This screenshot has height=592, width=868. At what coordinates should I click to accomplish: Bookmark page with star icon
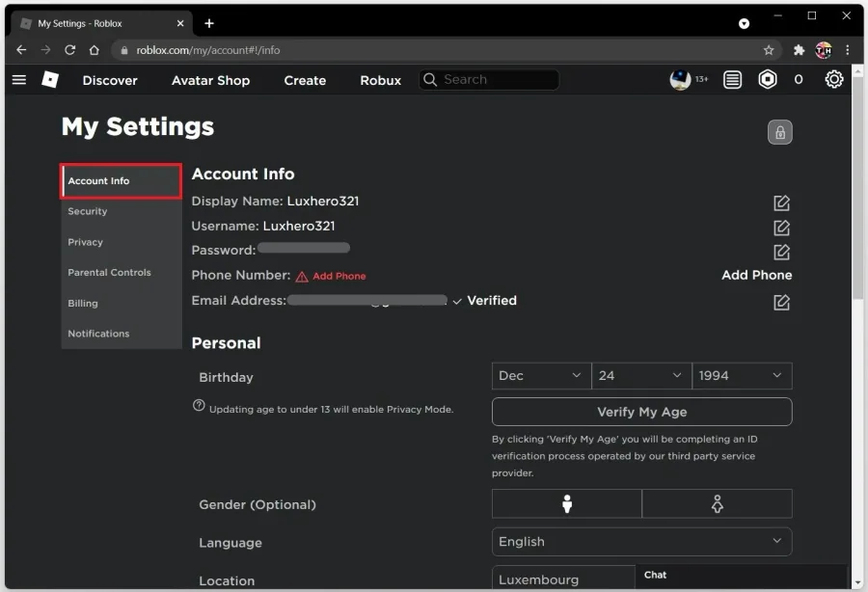click(x=769, y=50)
